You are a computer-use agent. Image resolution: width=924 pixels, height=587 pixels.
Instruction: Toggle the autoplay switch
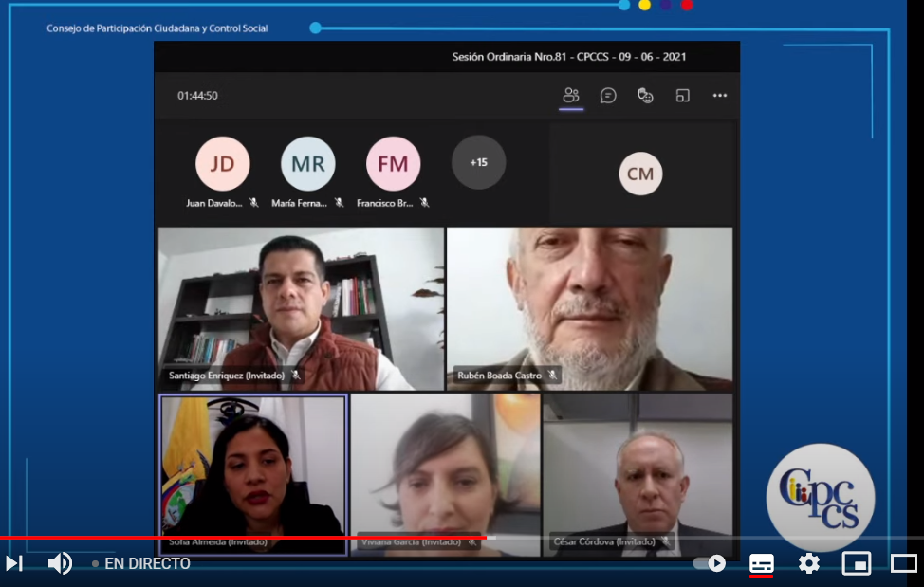(711, 563)
